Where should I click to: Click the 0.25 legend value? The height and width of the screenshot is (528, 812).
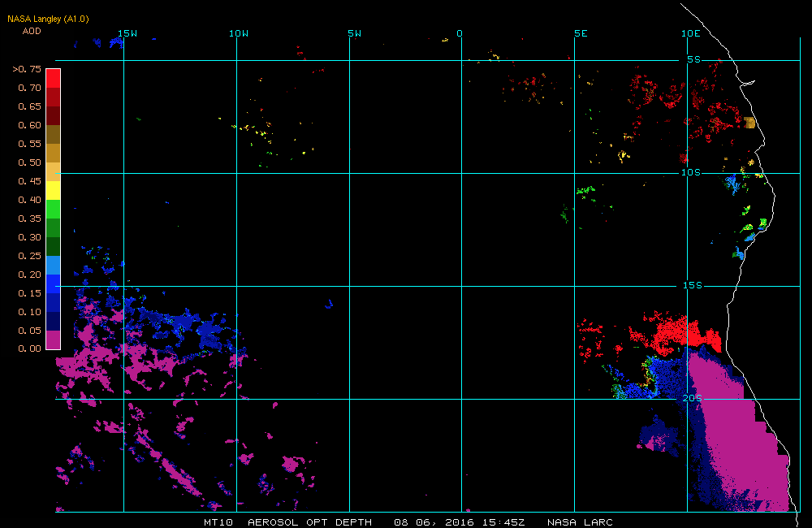[x=29, y=256]
